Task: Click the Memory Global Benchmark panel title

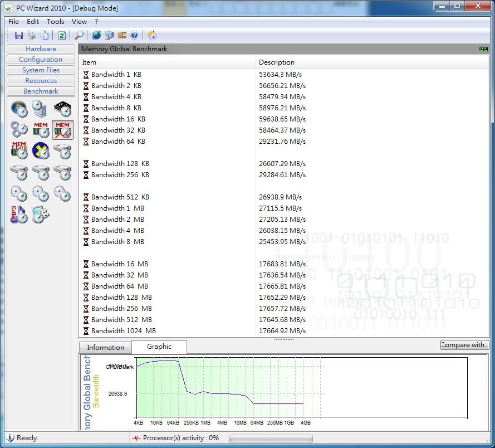Action: point(124,48)
